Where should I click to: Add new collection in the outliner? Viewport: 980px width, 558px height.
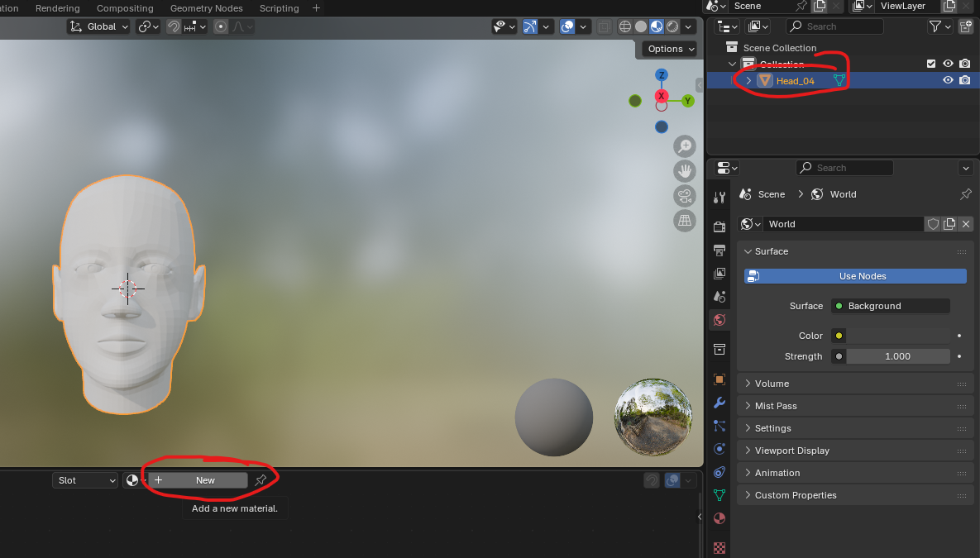click(x=966, y=26)
